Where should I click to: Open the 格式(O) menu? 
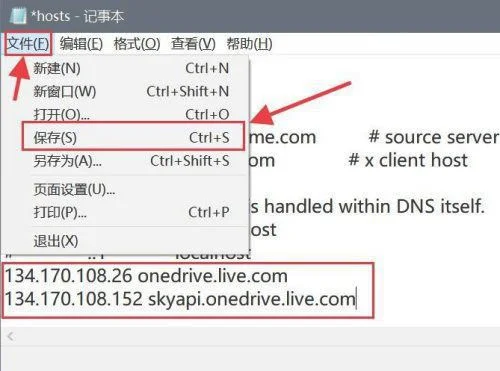(x=137, y=44)
